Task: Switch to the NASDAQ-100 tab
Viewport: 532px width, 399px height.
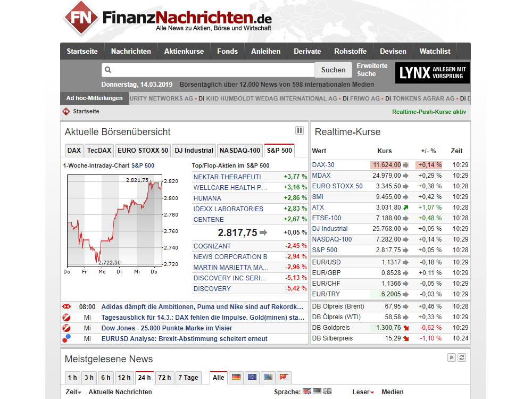Action: coord(240,151)
